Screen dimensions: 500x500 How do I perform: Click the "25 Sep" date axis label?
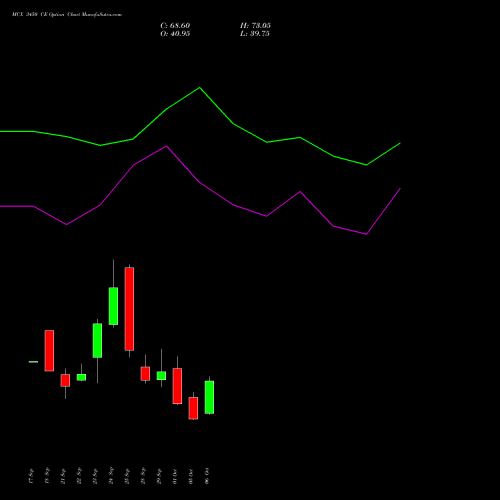point(127,476)
